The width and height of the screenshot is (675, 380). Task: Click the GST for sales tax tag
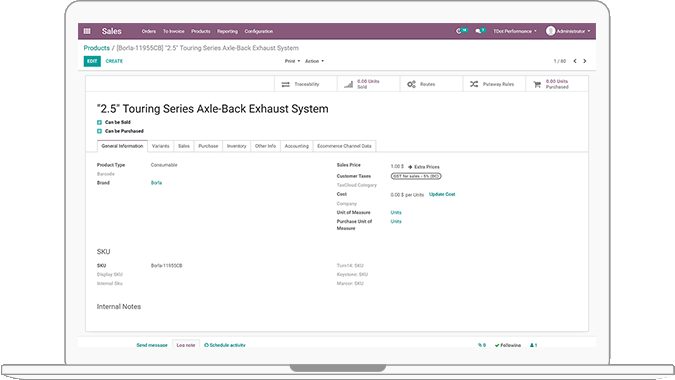point(416,176)
